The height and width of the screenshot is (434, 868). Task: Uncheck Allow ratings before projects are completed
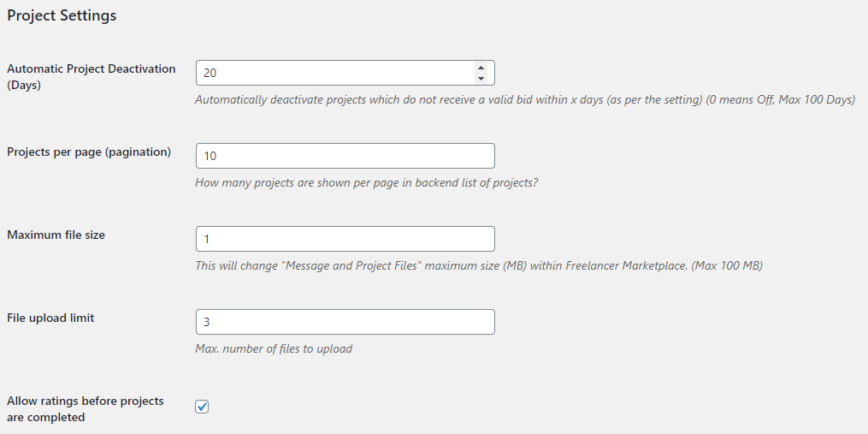pos(202,407)
